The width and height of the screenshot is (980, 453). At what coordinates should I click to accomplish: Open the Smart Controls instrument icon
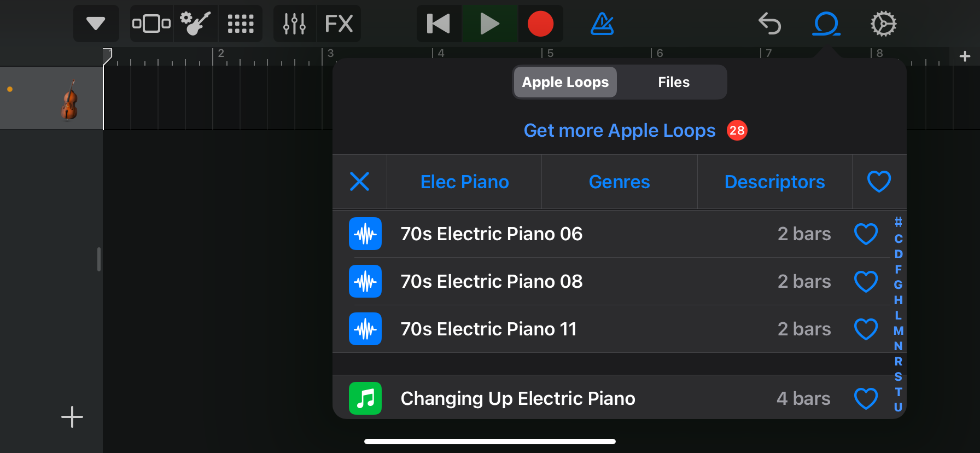(x=195, y=24)
